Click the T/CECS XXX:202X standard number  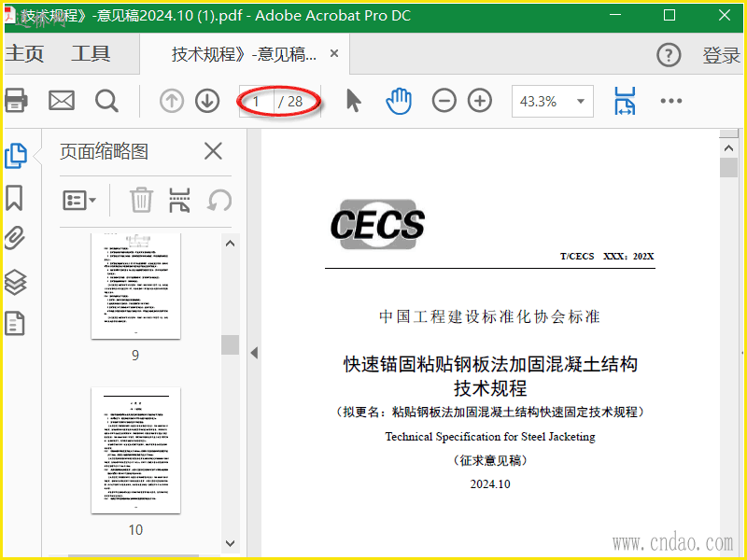607,256
